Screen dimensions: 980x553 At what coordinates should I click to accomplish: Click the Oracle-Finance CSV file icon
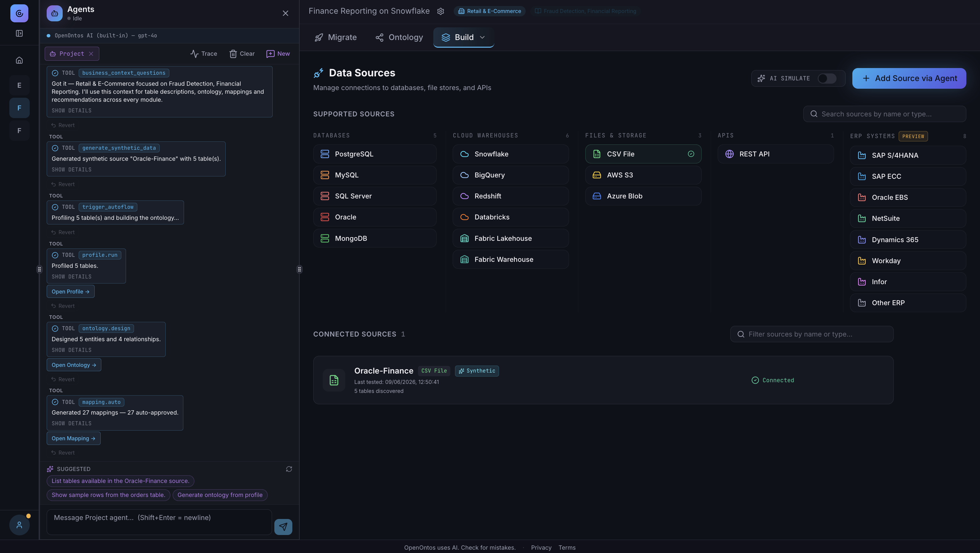point(334,380)
